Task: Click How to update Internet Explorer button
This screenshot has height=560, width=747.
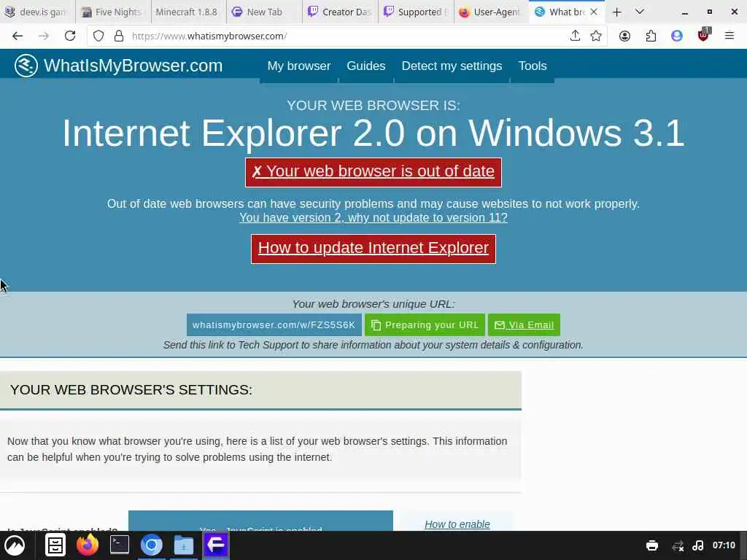Action: point(373,249)
